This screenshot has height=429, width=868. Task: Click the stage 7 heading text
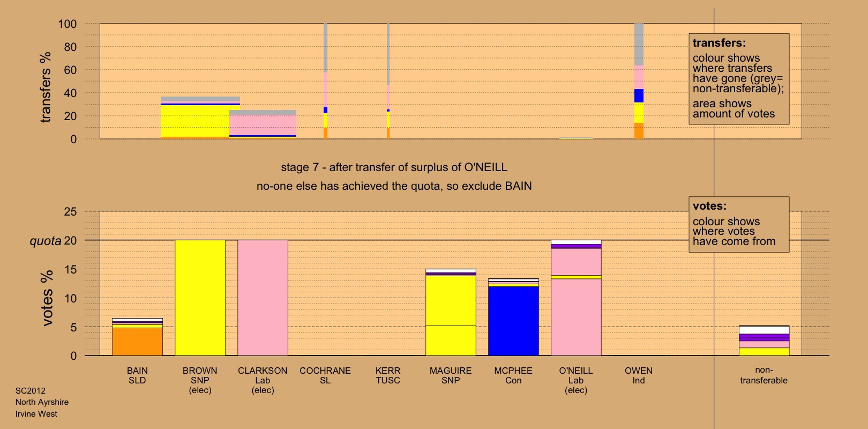point(394,167)
